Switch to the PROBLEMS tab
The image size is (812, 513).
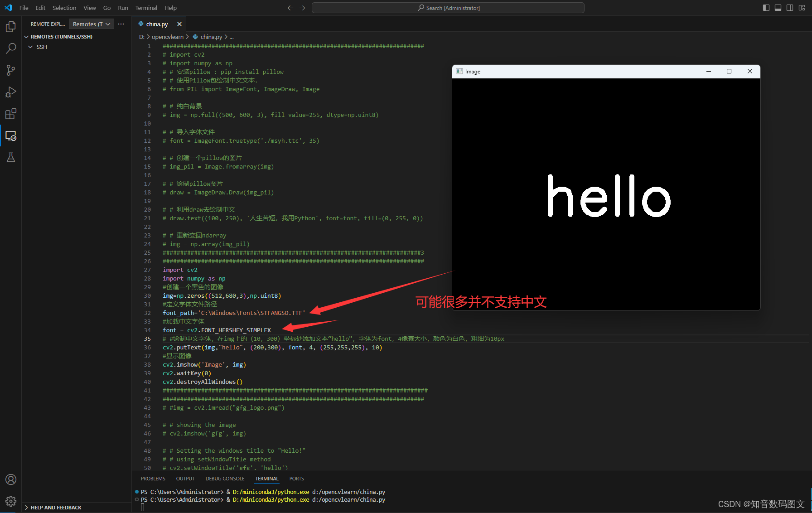pos(153,478)
